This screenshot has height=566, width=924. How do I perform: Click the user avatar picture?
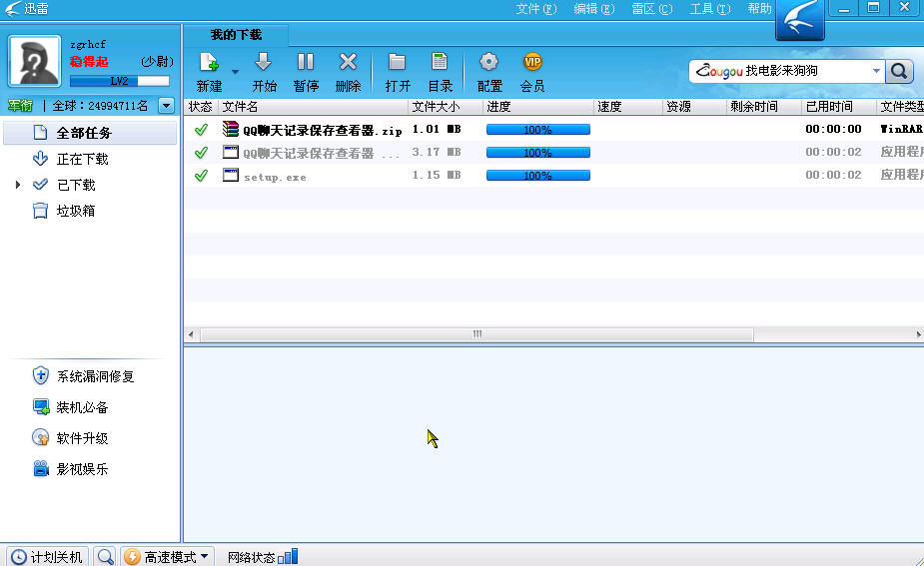34,61
